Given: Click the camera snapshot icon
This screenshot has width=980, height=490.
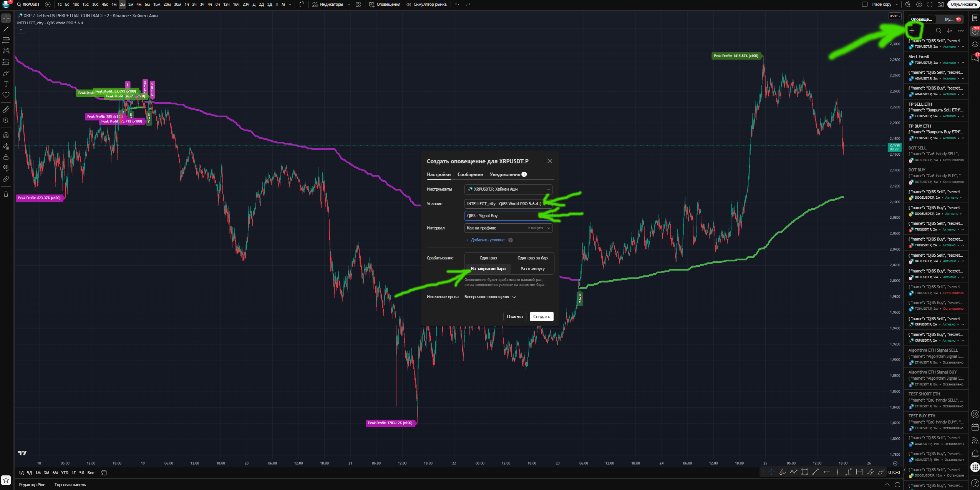Looking at the screenshot, I should (940, 4).
